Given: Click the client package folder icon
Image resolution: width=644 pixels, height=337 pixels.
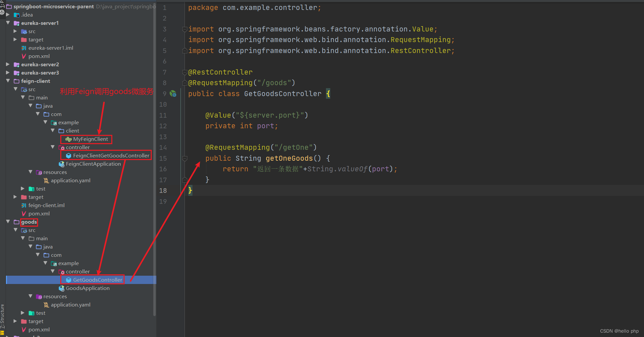Looking at the screenshot, I should (61, 131).
